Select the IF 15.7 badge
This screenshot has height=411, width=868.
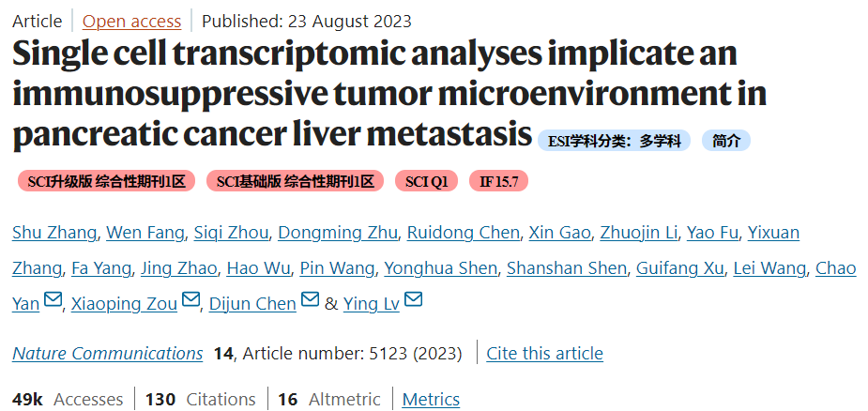pos(498,181)
